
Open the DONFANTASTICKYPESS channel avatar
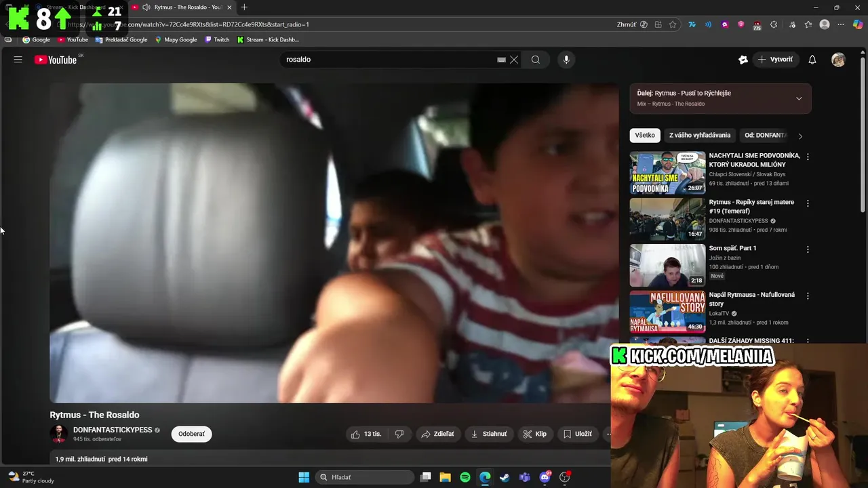click(x=59, y=434)
